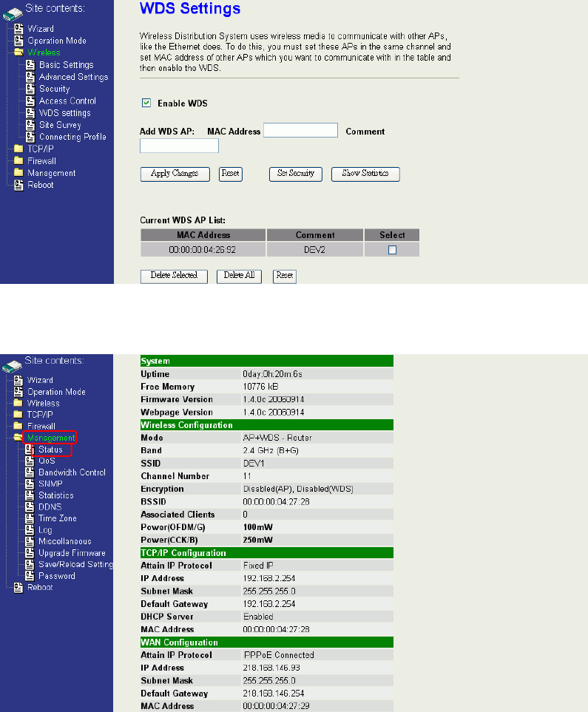Click the Show Statistics button
The width and height of the screenshot is (588, 712).
click(x=365, y=174)
